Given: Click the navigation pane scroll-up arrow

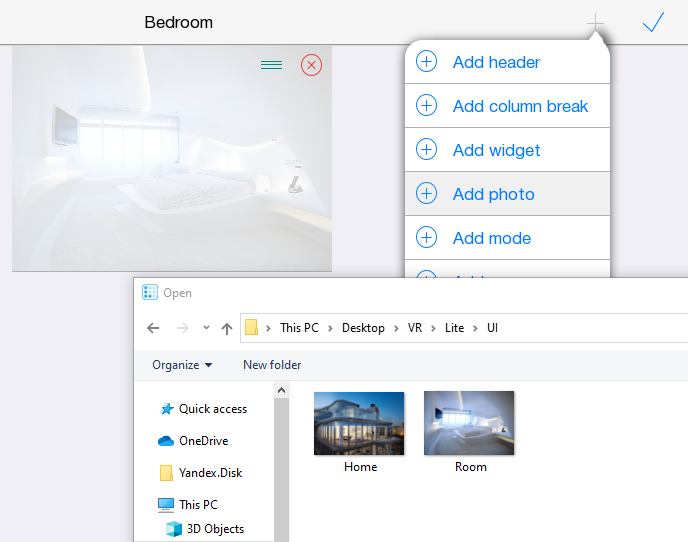Looking at the screenshot, I should coord(282,390).
